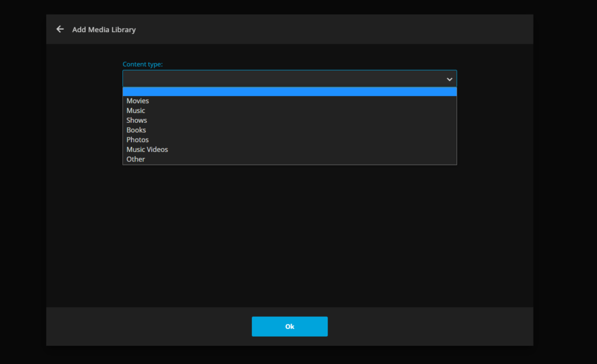Select Music Videos content type
The height and width of the screenshot is (364, 597).
click(289, 150)
